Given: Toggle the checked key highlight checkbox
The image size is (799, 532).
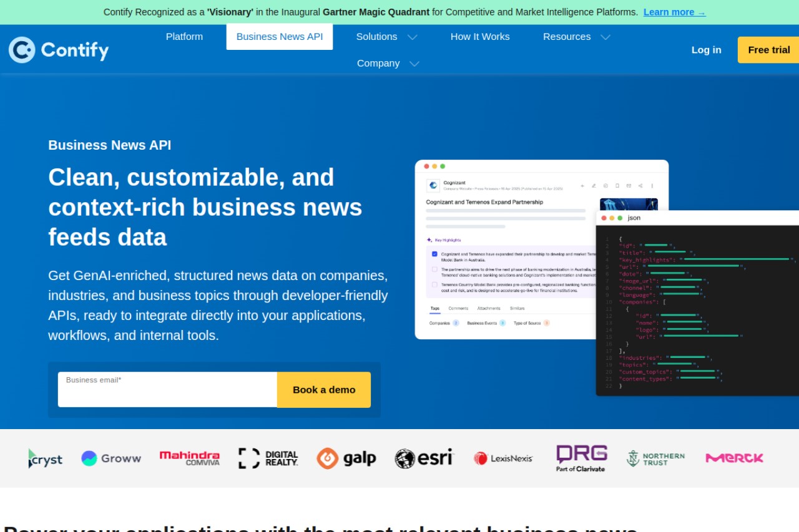Looking at the screenshot, I should tap(434, 254).
